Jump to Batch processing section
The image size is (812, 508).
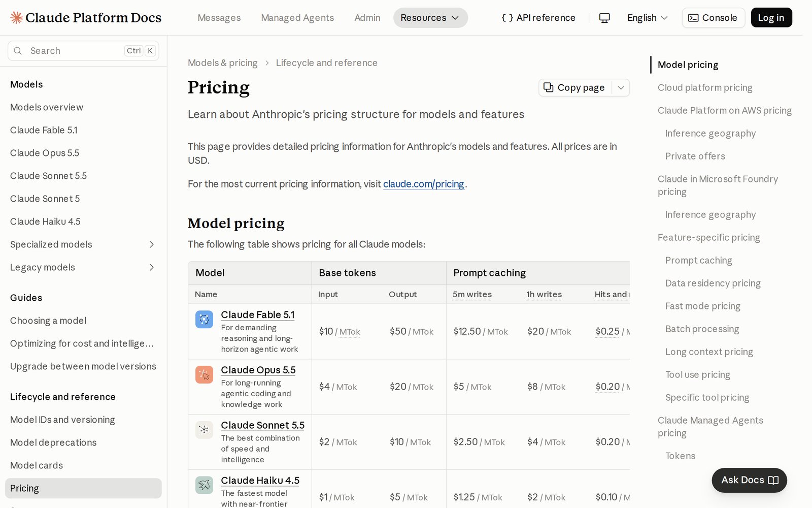coord(702,329)
